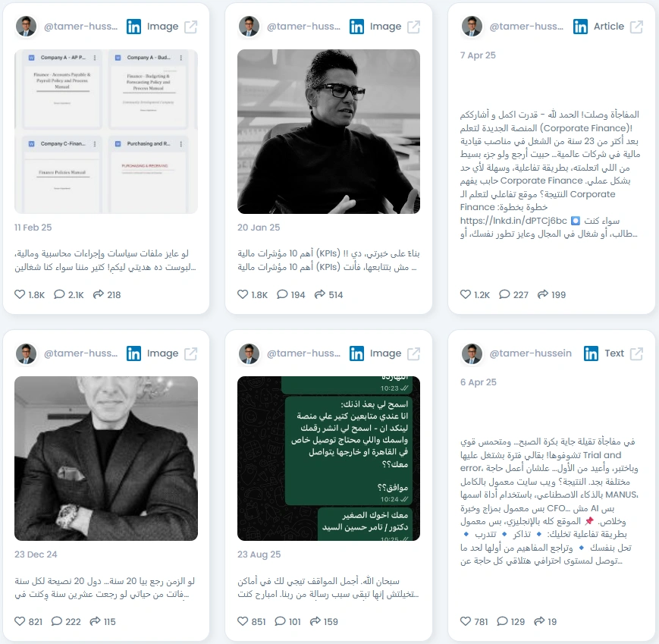The height and width of the screenshot is (644, 659).
Task: Open external link on 23 Dec 24 post
Action: point(191,353)
